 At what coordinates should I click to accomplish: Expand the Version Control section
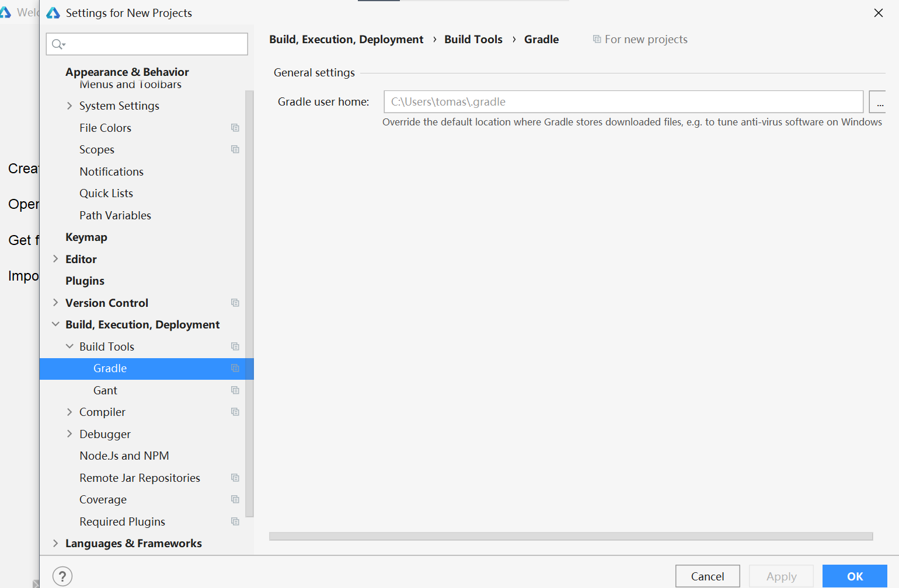pos(55,303)
